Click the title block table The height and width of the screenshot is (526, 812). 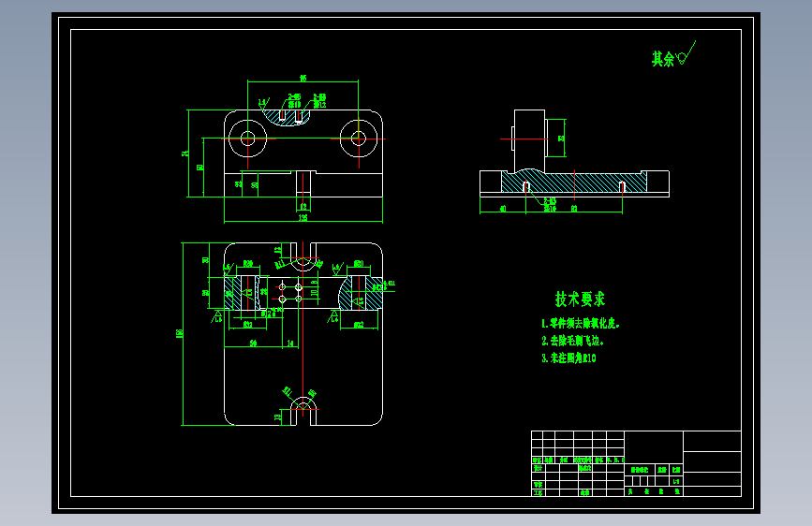point(636,463)
